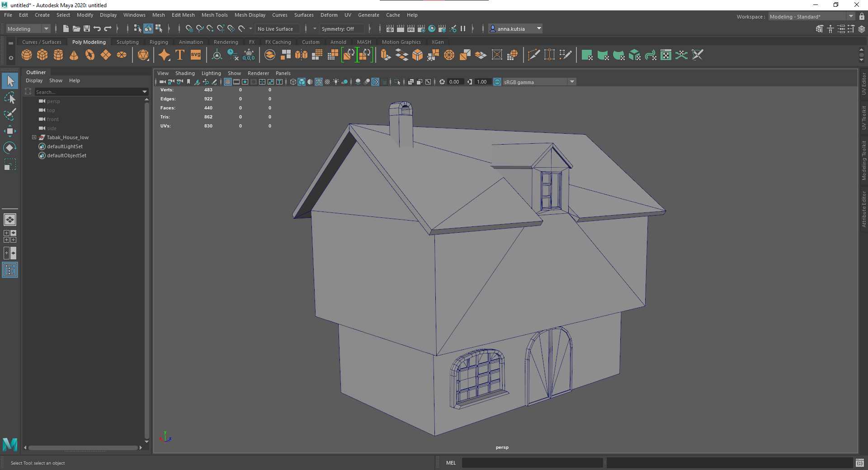
Task: Toggle use all lights in the viewport
Action: [x=336, y=82]
